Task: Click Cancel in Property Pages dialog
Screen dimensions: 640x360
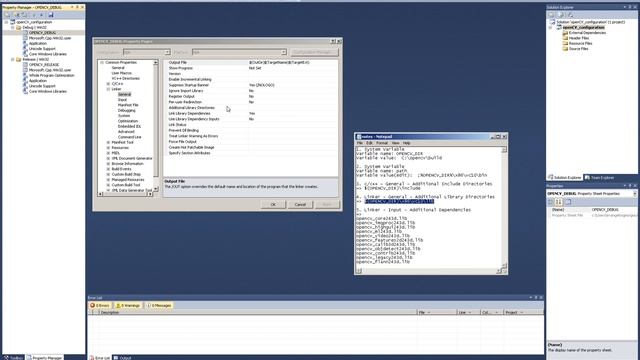Action: click(x=300, y=204)
